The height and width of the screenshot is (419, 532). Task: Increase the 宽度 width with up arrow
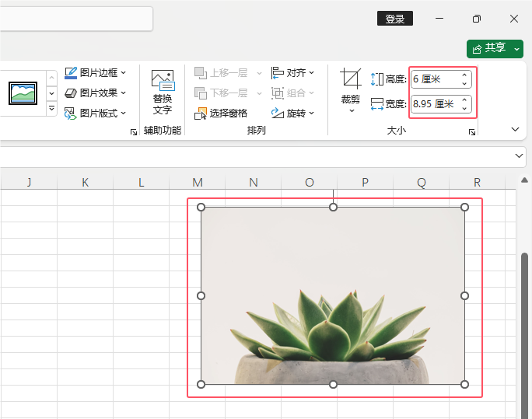(x=464, y=100)
